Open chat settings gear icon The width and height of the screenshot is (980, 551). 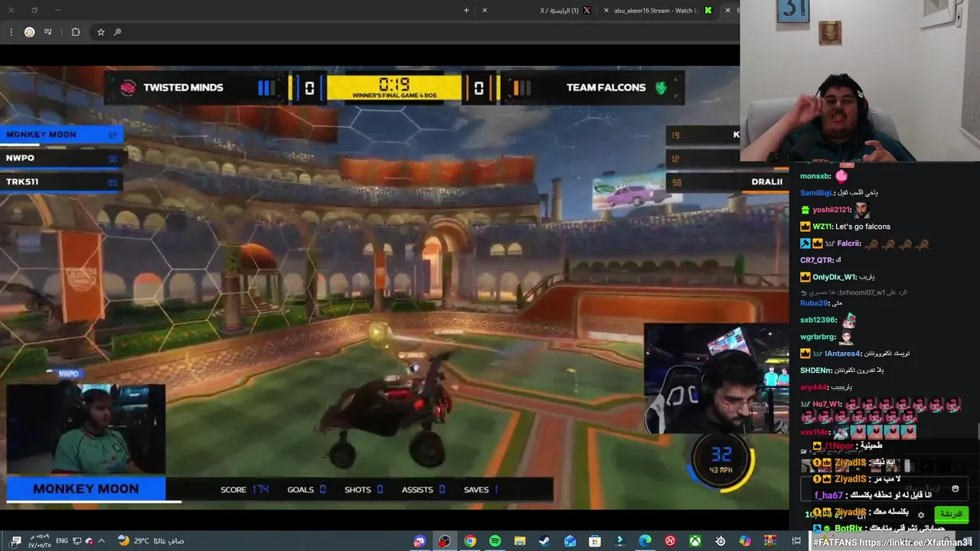[x=921, y=514]
